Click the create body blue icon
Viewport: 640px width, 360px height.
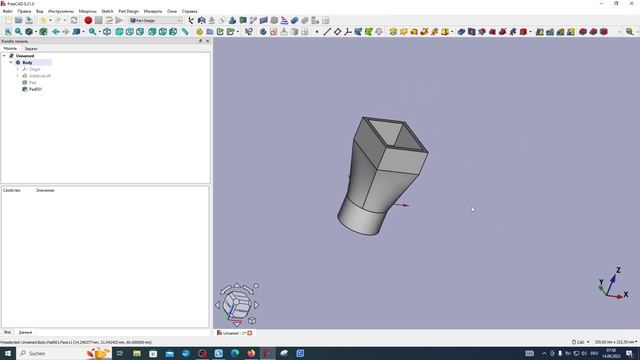(263, 31)
